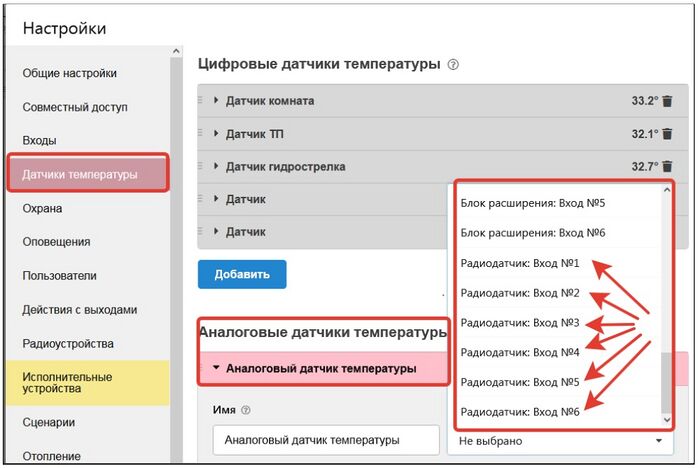Click the 32.7° temperature value
This screenshot has height=468, width=698.
click(644, 167)
